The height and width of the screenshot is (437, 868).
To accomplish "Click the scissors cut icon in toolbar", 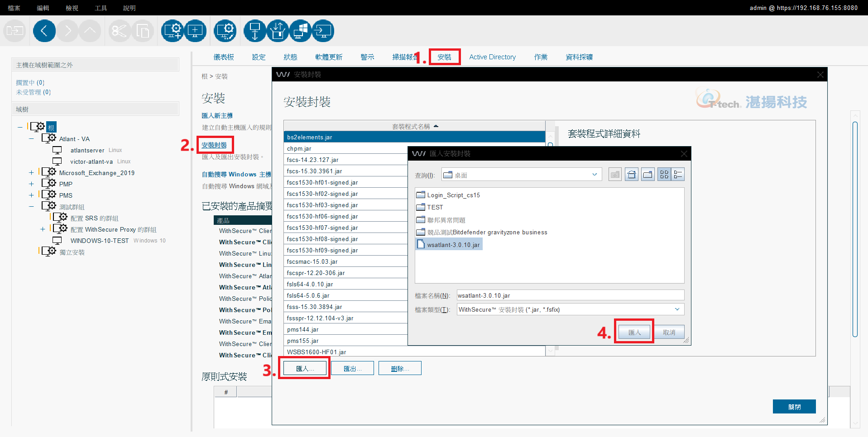I will pos(120,31).
